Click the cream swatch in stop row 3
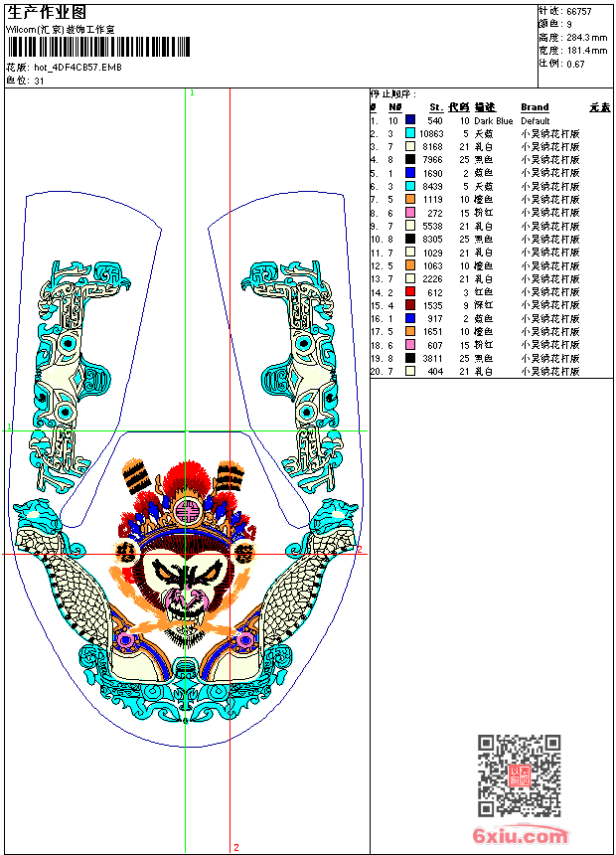616x855 pixels. 410,146
